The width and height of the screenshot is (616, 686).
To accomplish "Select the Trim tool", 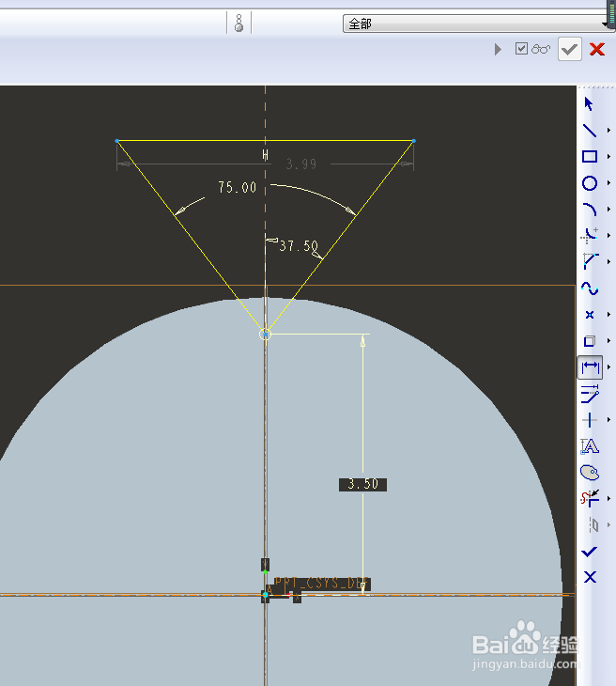I will 590,499.
